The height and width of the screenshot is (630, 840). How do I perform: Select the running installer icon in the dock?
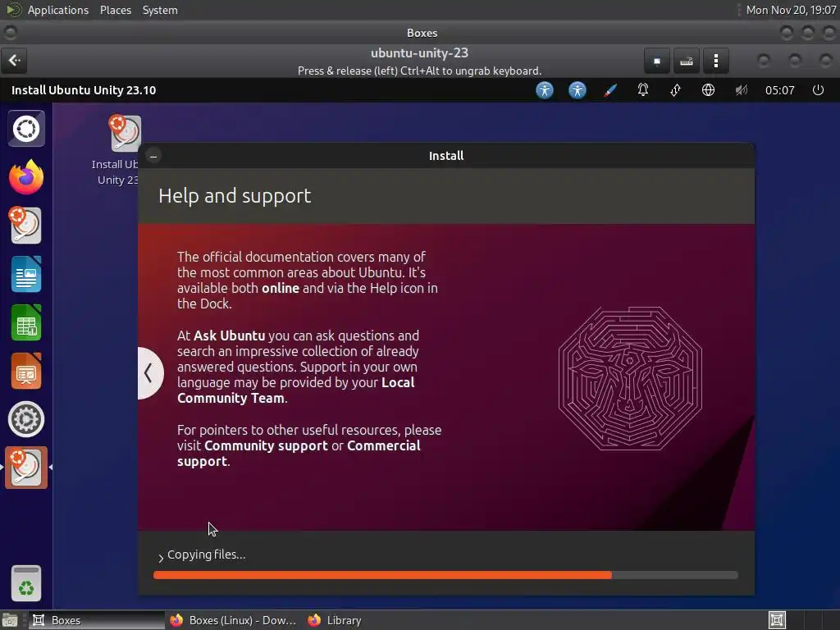[x=26, y=468]
